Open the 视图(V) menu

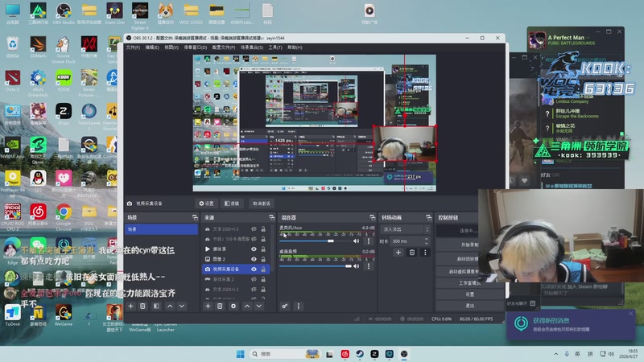tap(171, 47)
